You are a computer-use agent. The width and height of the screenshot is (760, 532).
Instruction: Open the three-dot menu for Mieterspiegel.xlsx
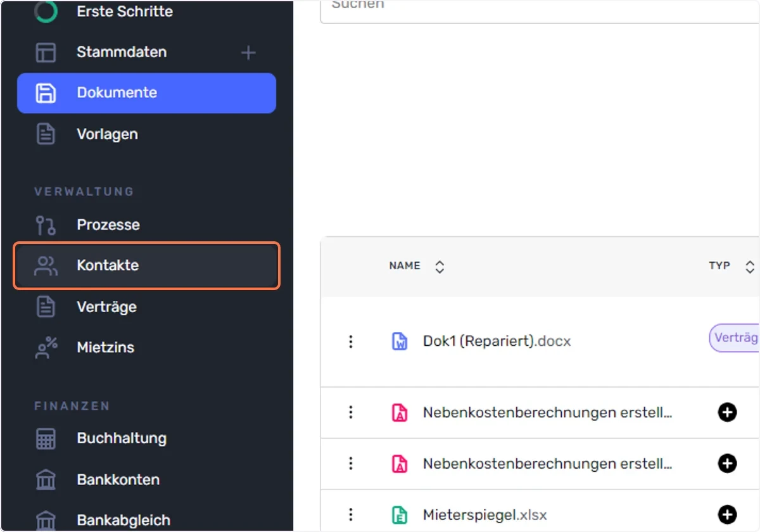(x=350, y=515)
